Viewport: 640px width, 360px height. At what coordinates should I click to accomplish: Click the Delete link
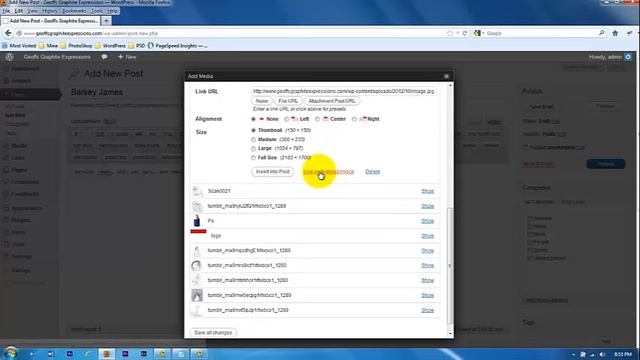coord(373,172)
